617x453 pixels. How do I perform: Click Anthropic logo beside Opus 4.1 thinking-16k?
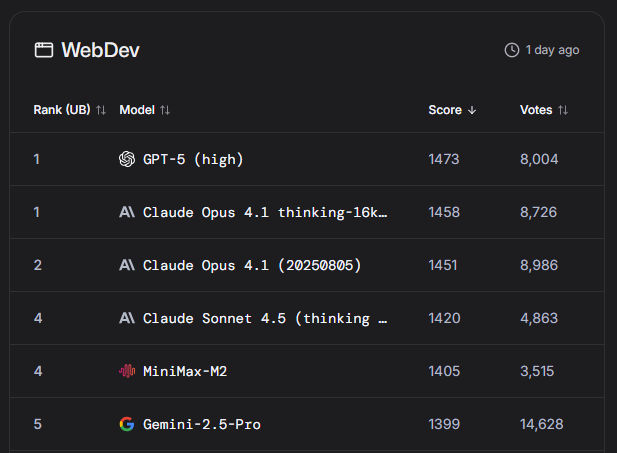click(127, 212)
